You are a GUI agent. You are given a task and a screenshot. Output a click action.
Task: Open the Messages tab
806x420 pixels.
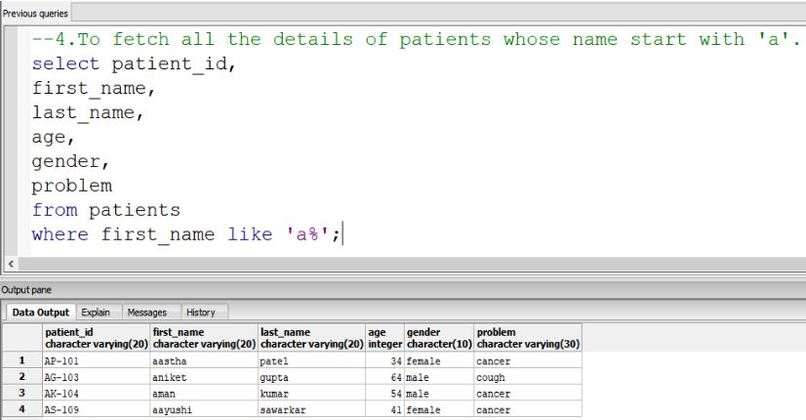click(x=147, y=312)
